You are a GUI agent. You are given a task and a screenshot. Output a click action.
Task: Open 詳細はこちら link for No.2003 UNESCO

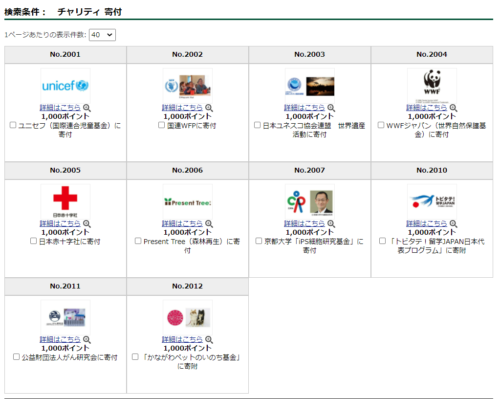(304, 107)
